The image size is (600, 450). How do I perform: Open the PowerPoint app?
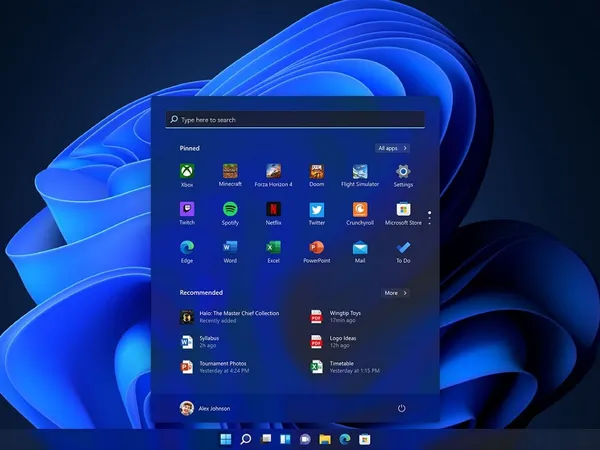point(316,248)
